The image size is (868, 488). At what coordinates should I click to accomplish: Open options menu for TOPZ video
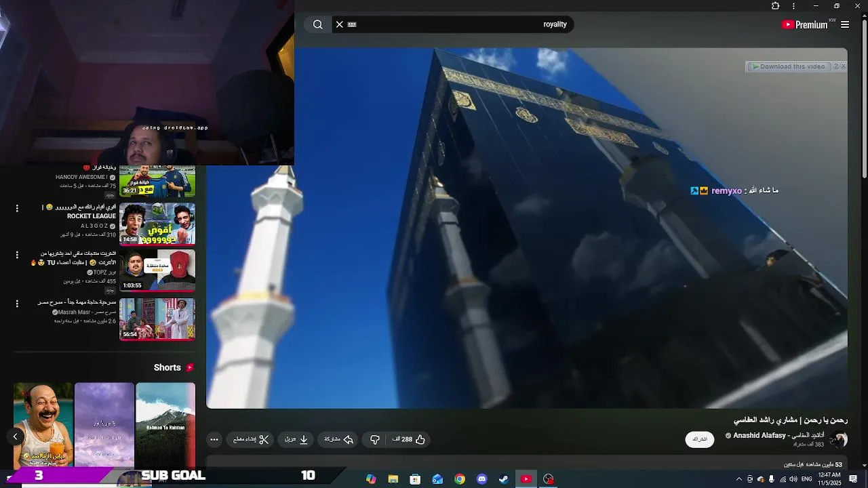click(x=17, y=255)
